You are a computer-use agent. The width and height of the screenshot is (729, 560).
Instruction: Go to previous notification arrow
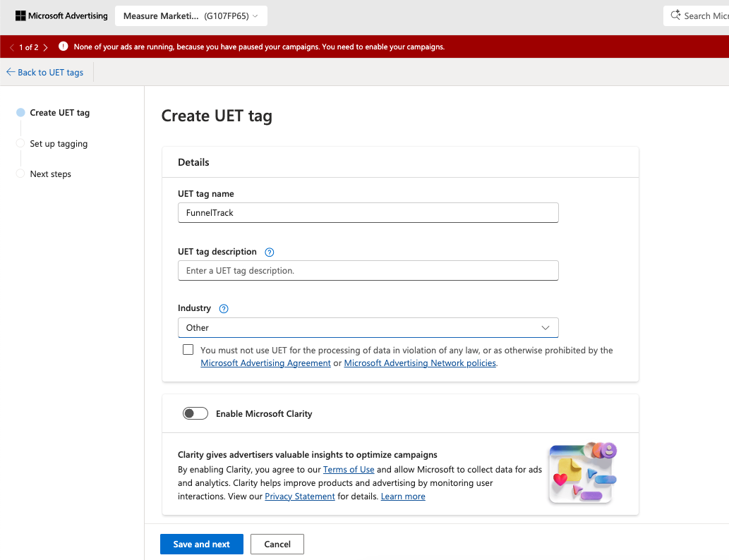(11, 47)
